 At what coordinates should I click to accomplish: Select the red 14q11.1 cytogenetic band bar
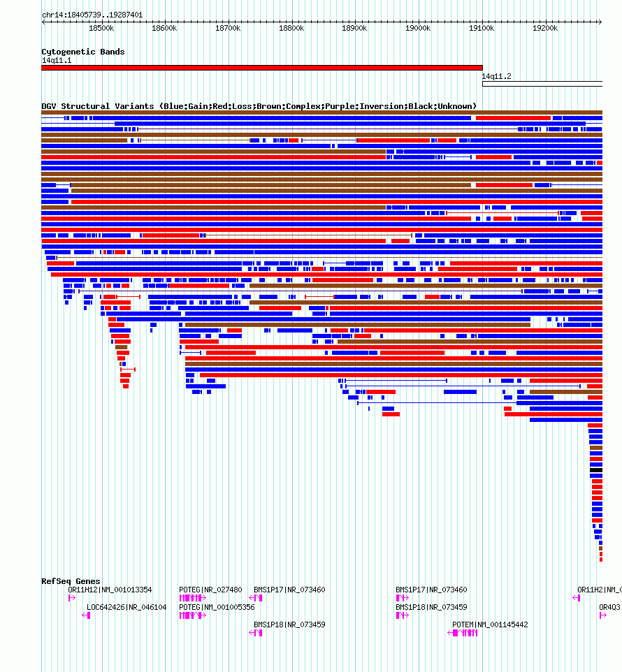click(262, 68)
